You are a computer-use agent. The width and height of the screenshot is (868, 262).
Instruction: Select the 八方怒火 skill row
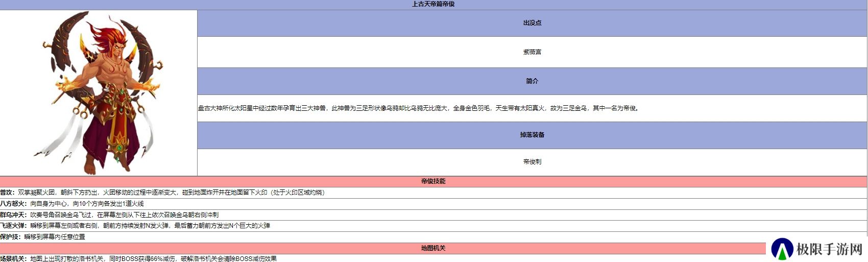coord(433,204)
